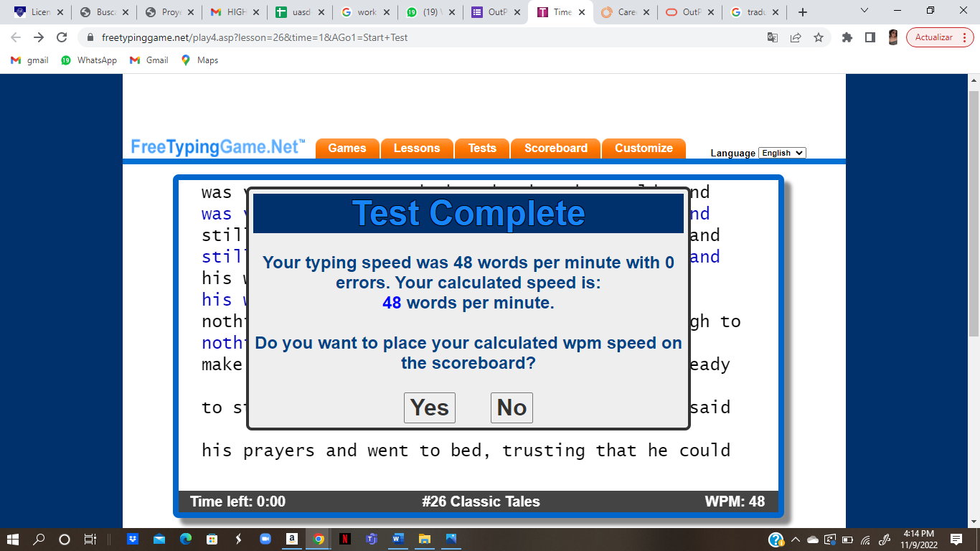The image size is (980, 551).
Task: Click the Actualizar update button
Action: coord(940,37)
